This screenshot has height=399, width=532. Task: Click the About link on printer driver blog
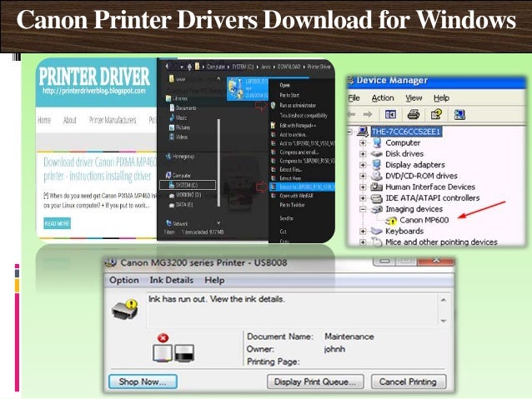pyautogui.click(x=69, y=120)
